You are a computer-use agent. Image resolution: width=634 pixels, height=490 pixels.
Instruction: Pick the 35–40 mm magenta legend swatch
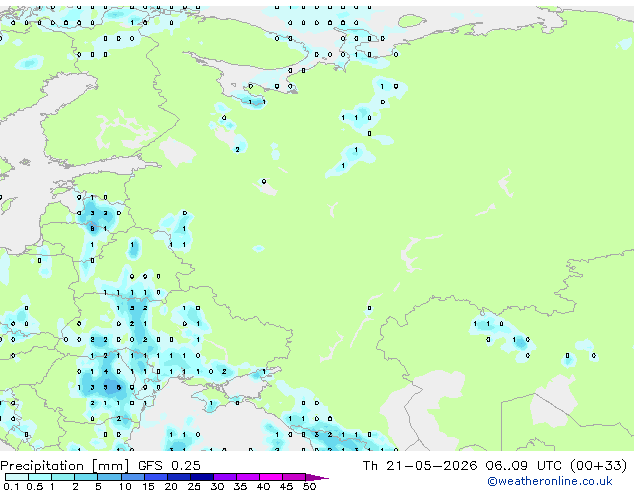coord(248,477)
